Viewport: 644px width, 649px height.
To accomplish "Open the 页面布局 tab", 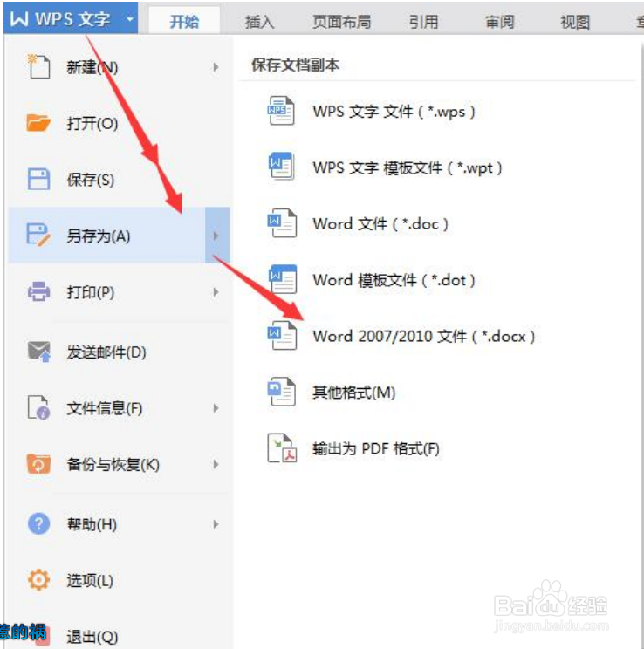I will (342, 22).
